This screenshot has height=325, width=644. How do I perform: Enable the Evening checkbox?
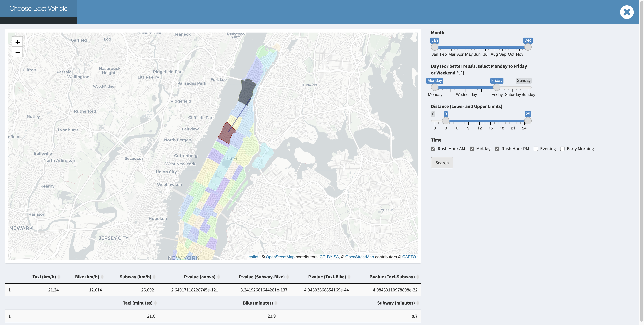click(536, 149)
